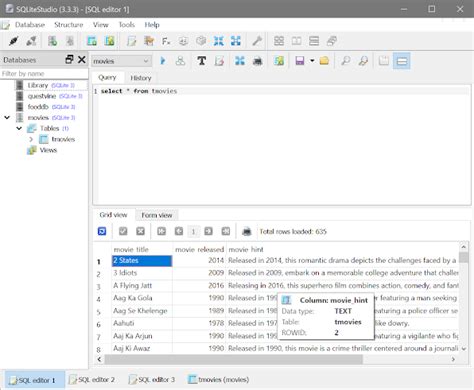474x390 pixels.
Task: Click the connect to database plug icon
Action: pos(14,41)
